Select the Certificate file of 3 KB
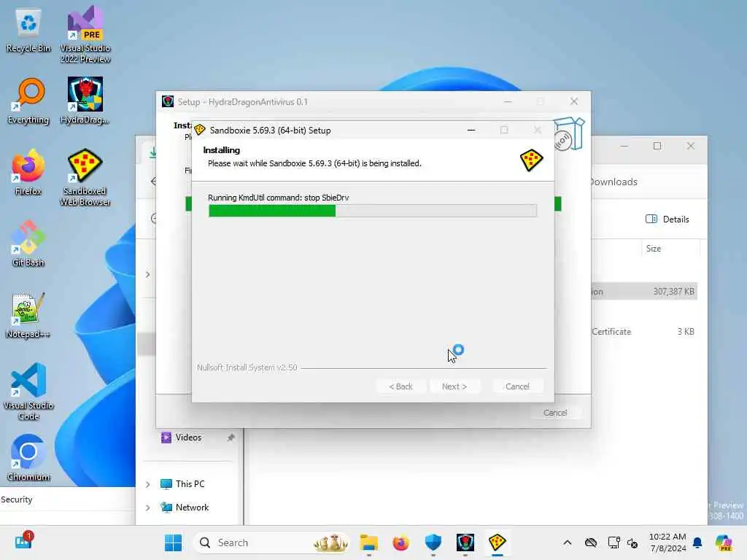This screenshot has height=560, width=747. 644,332
